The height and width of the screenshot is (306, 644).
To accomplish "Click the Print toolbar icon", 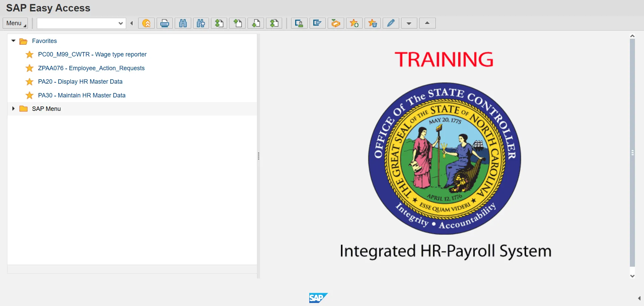I will pos(165,23).
